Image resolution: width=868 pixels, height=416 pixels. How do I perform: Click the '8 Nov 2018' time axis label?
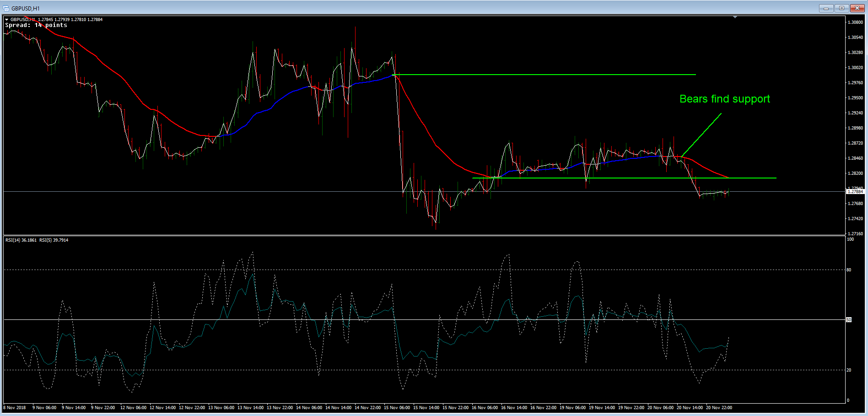pyautogui.click(x=15, y=407)
